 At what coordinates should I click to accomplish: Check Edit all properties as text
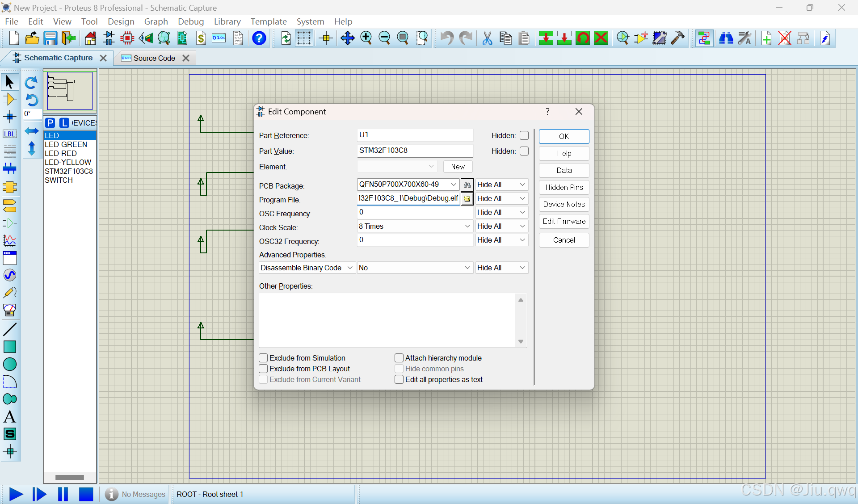399,379
